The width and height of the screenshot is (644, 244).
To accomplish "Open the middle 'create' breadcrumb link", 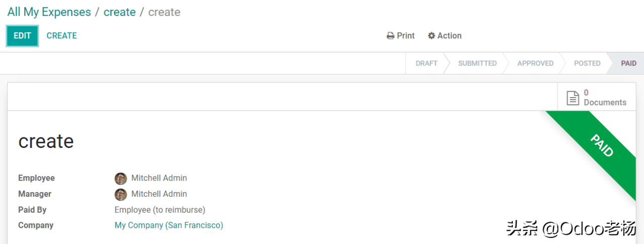I will click(120, 12).
